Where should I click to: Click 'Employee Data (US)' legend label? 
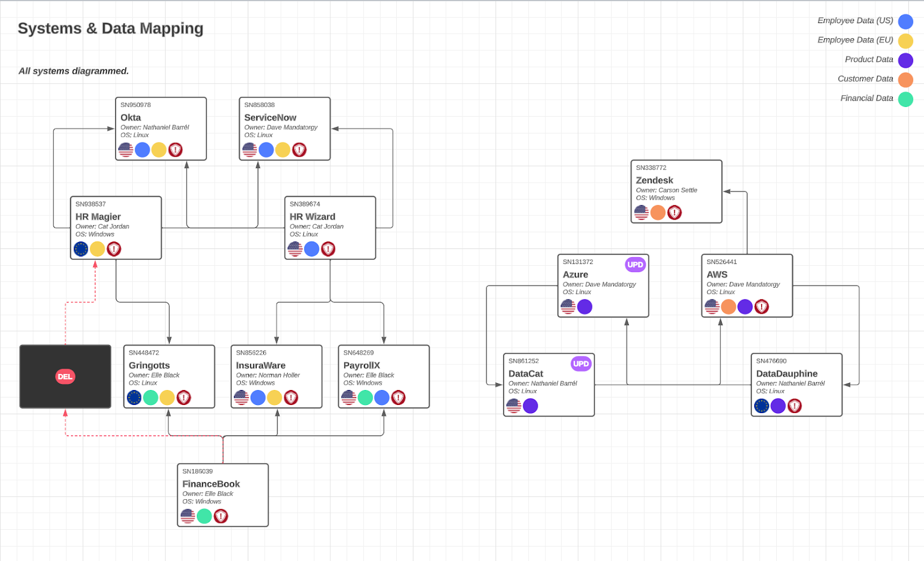coord(855,20)
